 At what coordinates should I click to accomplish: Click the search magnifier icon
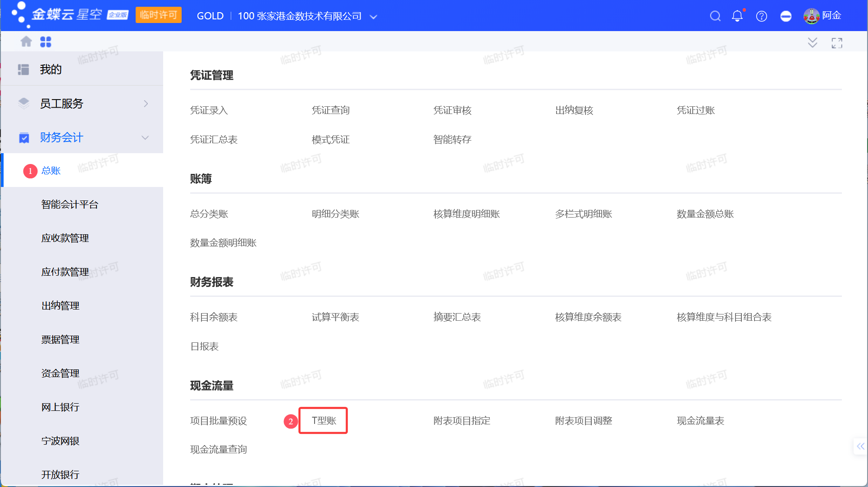715,16
